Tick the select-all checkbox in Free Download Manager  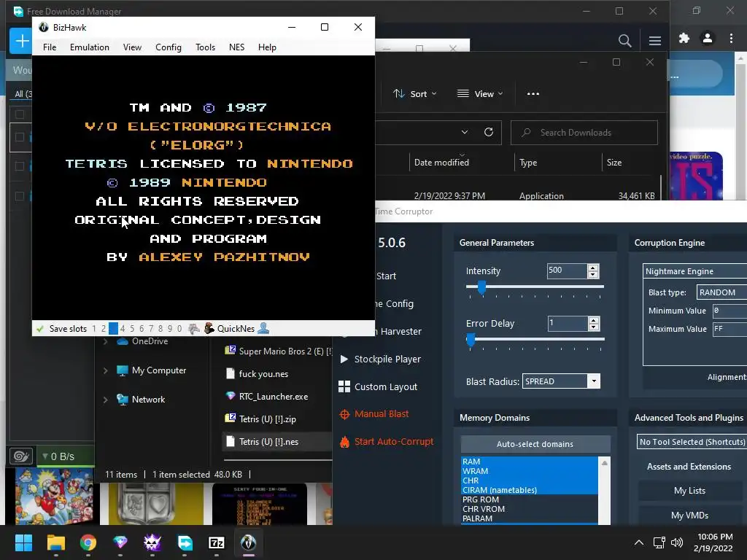coord(20,114)
